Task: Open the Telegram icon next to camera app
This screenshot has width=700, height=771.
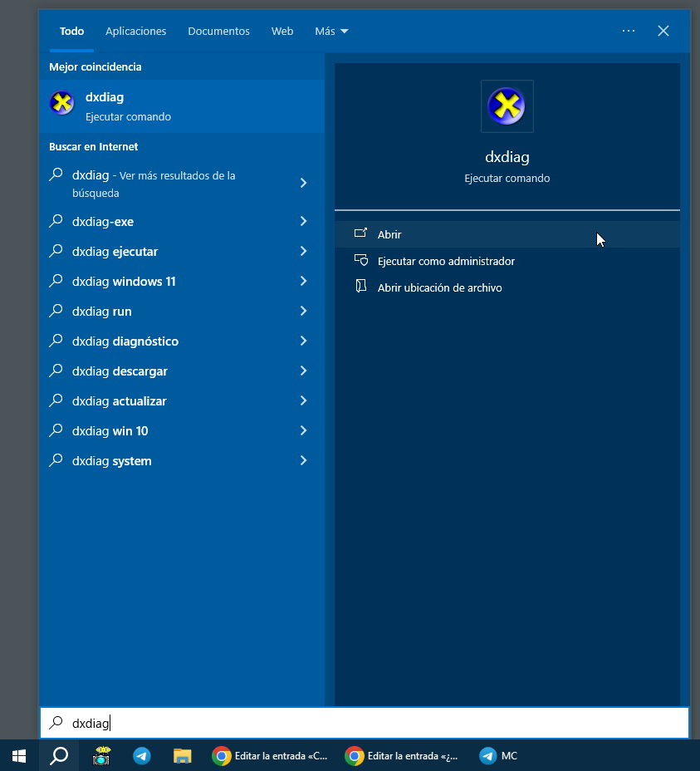Action: click(x=142, y=756)
